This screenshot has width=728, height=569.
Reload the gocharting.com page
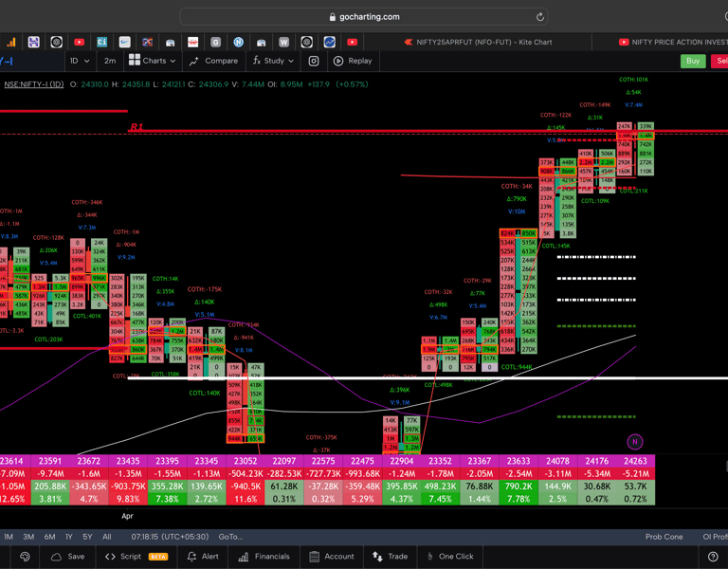(539, 17)
